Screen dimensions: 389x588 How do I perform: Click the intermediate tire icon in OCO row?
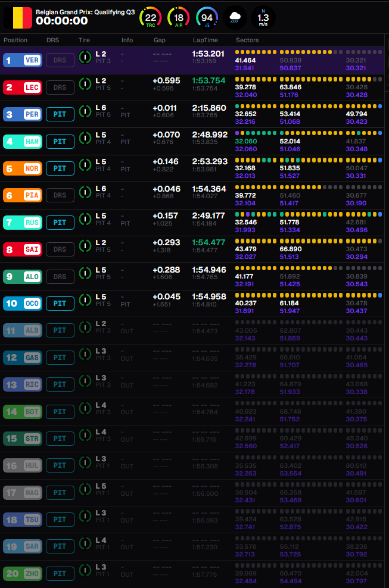85,300
